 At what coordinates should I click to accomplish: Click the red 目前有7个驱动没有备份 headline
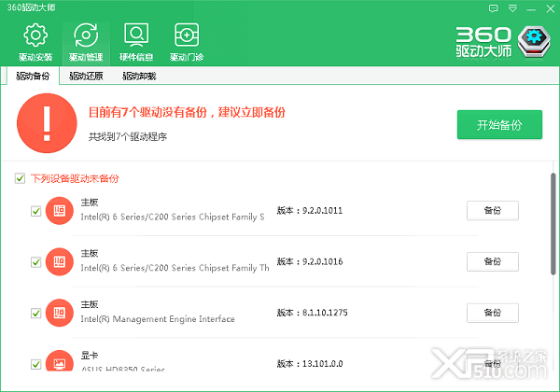pyautogui.click(x=187, y=112)
